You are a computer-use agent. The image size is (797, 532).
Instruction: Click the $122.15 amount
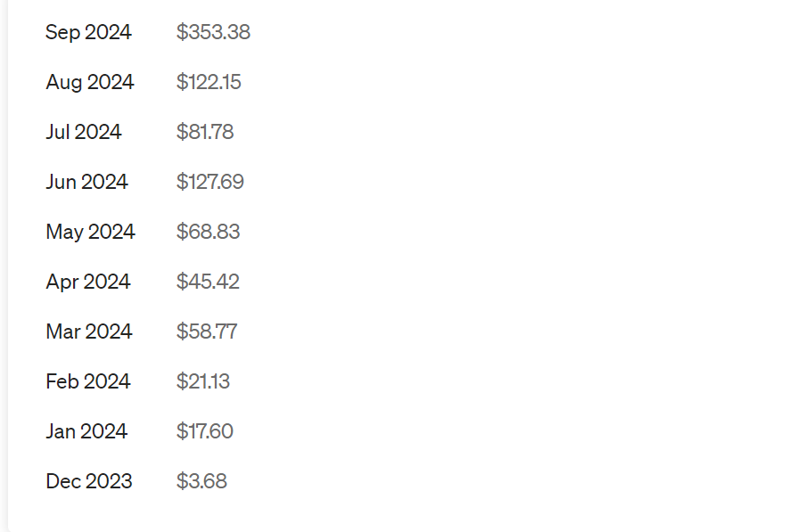(209, 82)
